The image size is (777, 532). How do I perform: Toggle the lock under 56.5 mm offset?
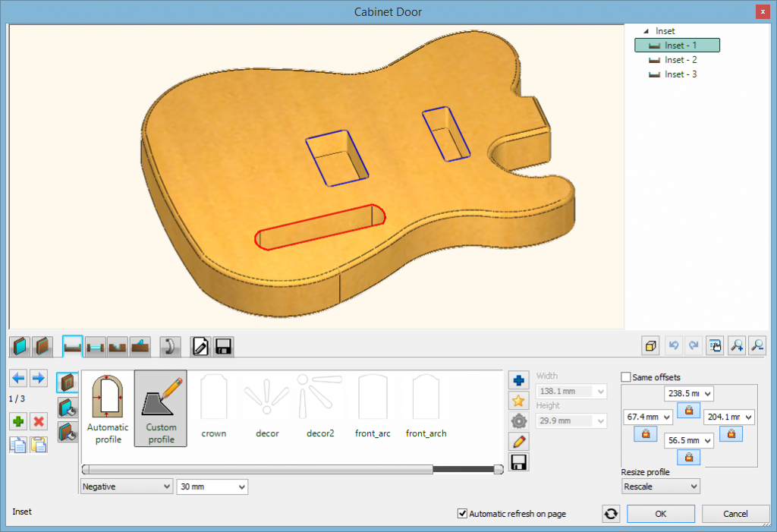688,457
